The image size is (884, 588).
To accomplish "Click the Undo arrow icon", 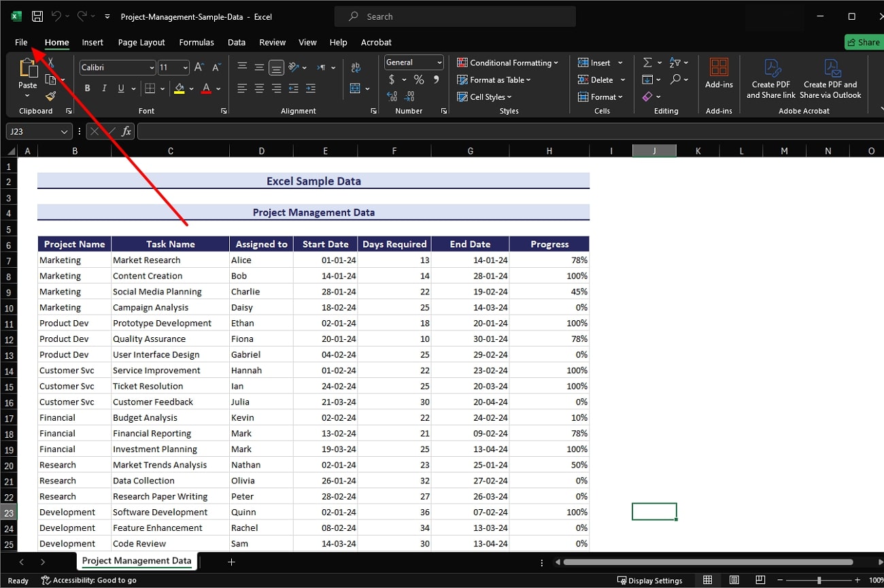I will (x=57, y=16).
